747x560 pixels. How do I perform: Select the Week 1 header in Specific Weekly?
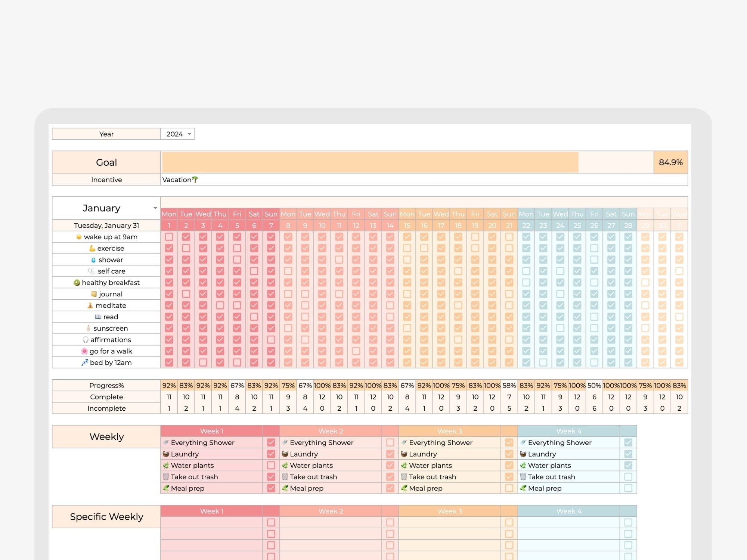212,511
